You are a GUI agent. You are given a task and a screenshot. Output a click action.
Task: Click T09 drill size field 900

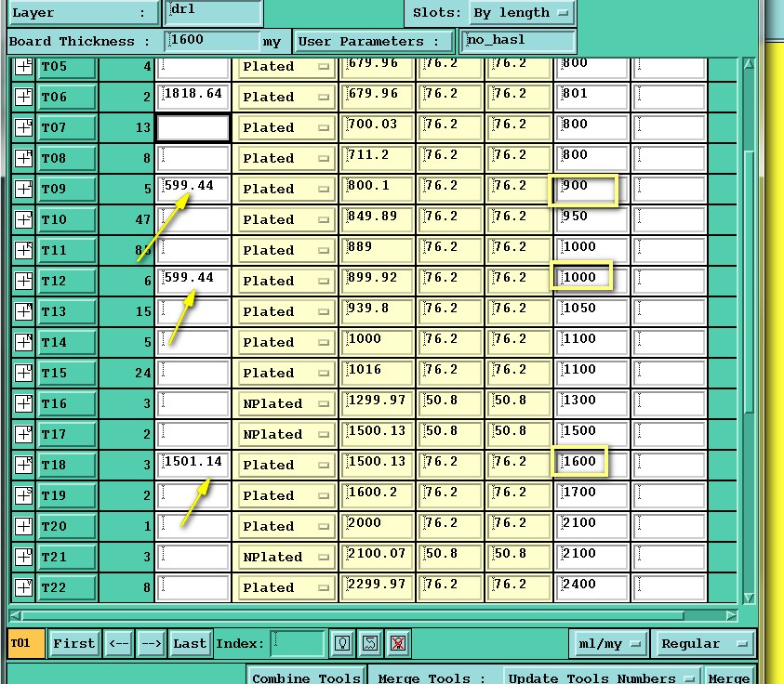[591, 189]
